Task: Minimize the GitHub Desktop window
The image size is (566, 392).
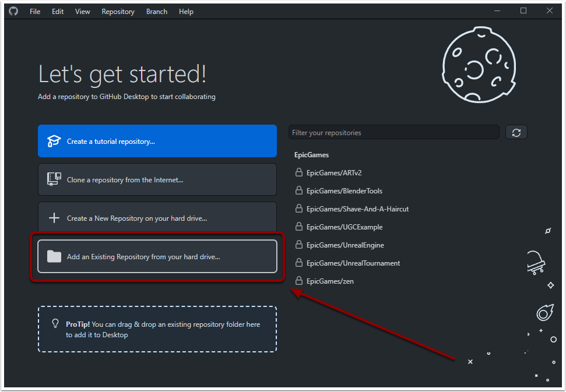Action: 497,11
